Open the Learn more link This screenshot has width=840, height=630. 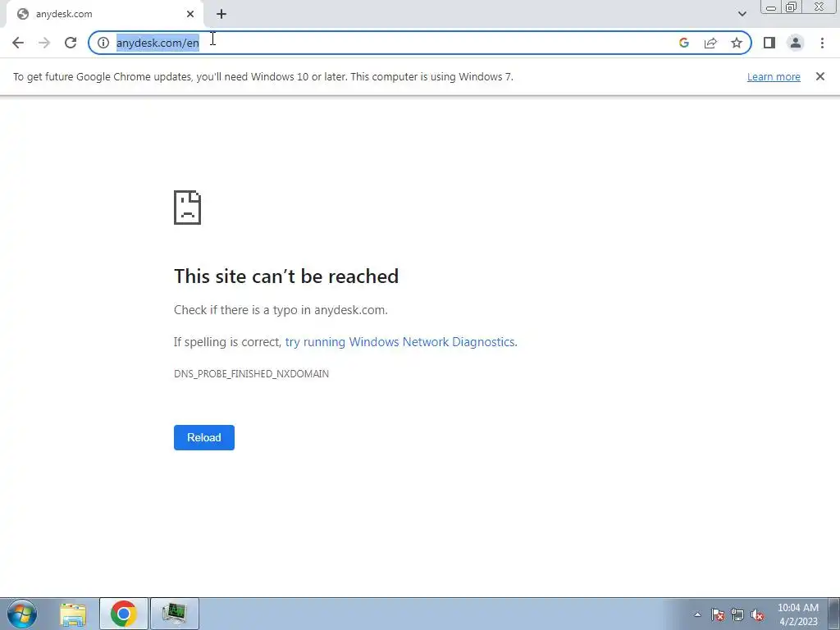774,76
